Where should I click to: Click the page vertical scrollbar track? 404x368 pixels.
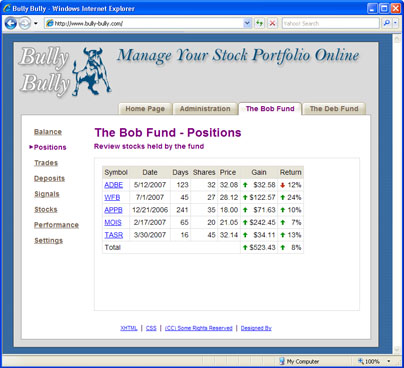point(397,193)
